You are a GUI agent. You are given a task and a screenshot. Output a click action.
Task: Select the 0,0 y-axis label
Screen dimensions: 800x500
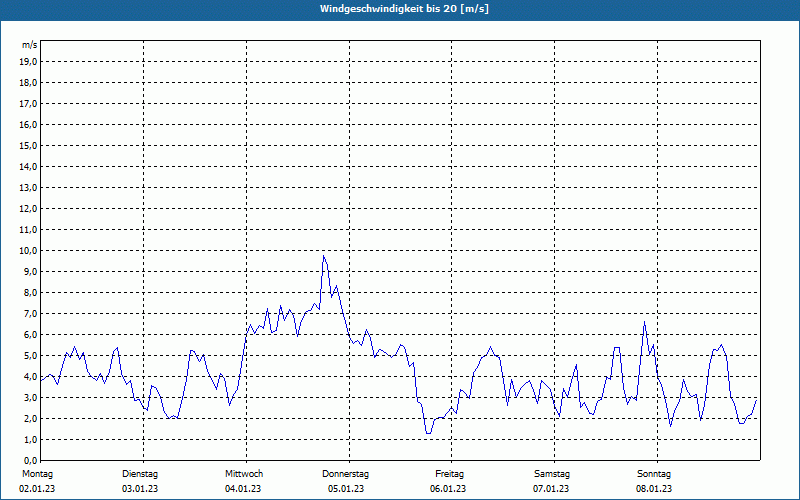pyautogui.click(x=30, y=460)
